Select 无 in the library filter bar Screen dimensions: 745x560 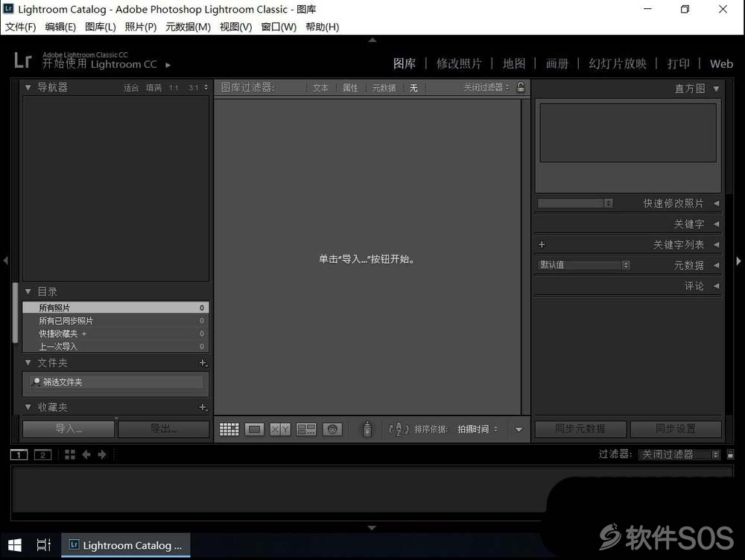click(x=413, y=87)
